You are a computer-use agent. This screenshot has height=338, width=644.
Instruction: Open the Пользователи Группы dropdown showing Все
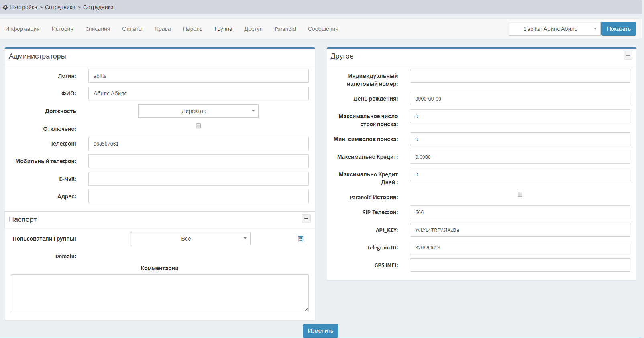click(190, 239)
